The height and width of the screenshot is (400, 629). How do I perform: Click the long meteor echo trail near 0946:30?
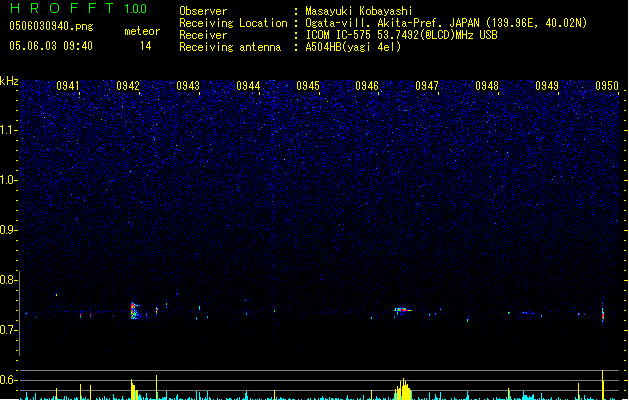coord(403,310)
